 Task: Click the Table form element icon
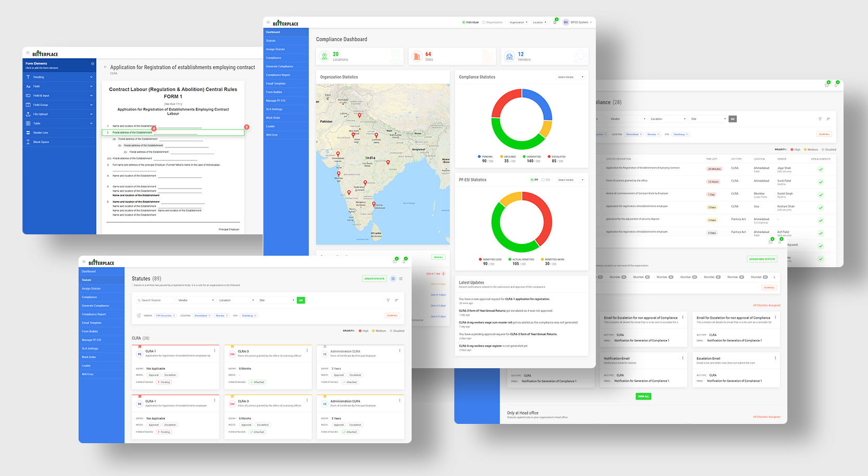[28, 123]
